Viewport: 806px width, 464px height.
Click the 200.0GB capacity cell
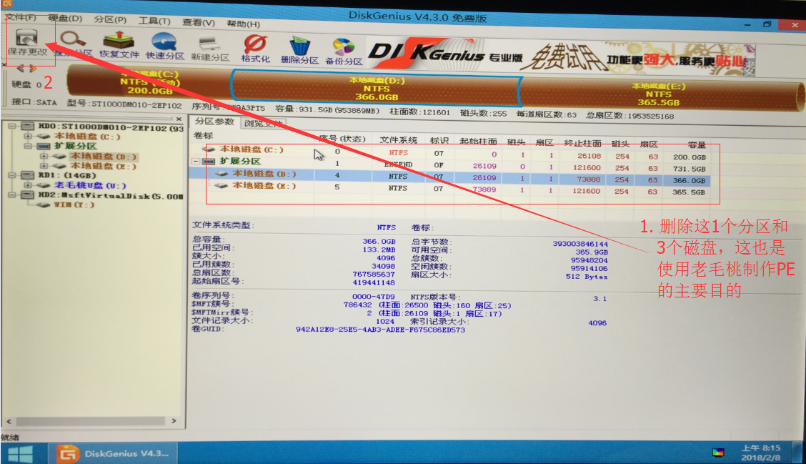pyautogui.click(x=690, y=157)
